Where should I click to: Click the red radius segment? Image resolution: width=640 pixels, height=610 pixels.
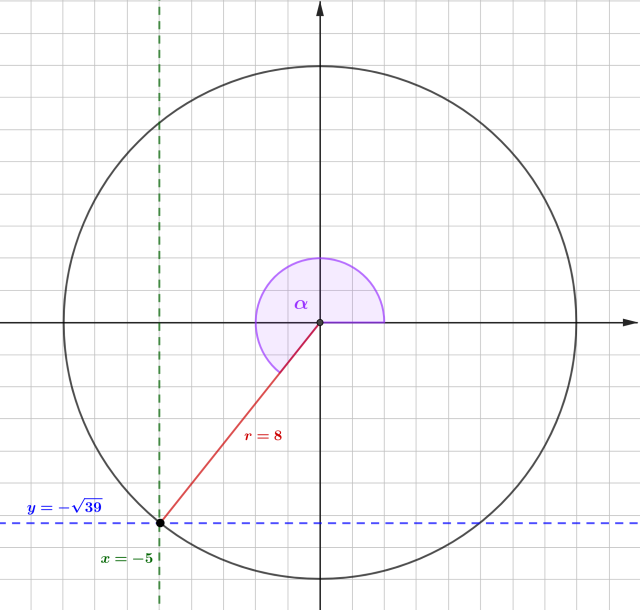(240, 422)
